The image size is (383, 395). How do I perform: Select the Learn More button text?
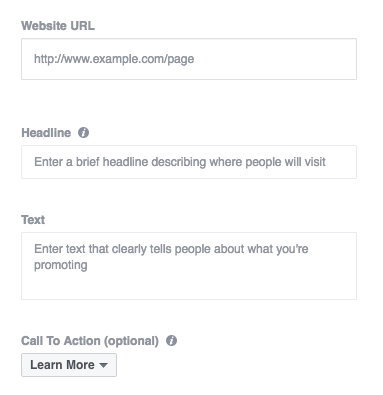(x=62, y=365)
